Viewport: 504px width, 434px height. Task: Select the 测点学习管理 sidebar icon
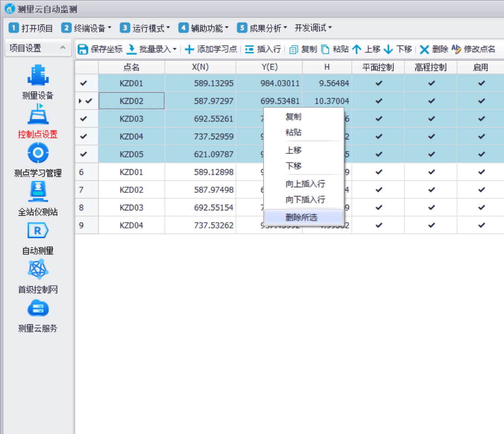(x=38, y=153)
